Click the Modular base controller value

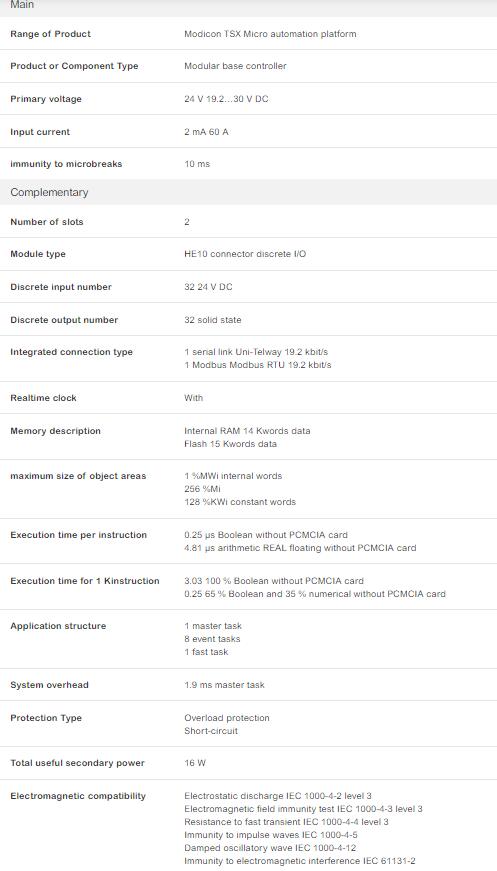point(235,66)
